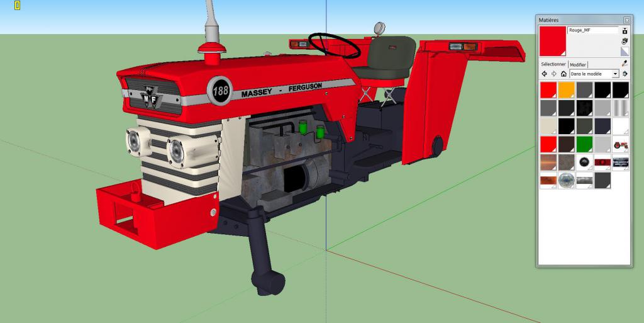This screenshot has height=323, width=644.
Task: Select the round headlight glass texture
Action: coord(566,181)
